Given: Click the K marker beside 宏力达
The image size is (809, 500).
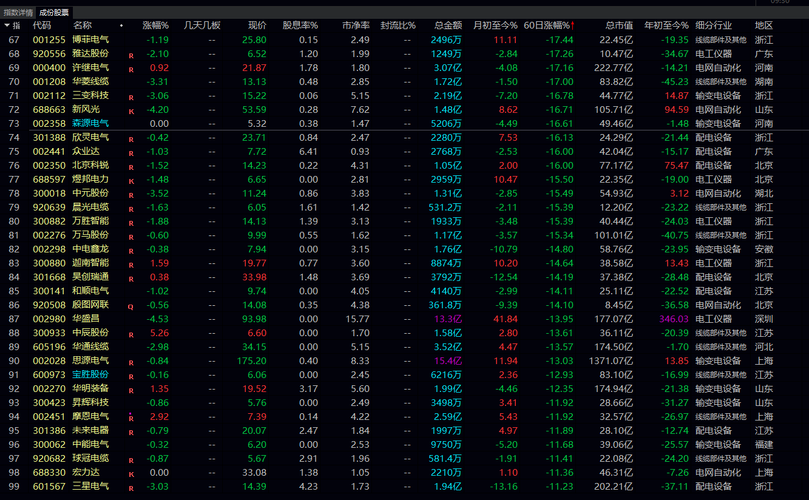Looking at the screenshot, I should coord(131,474).
